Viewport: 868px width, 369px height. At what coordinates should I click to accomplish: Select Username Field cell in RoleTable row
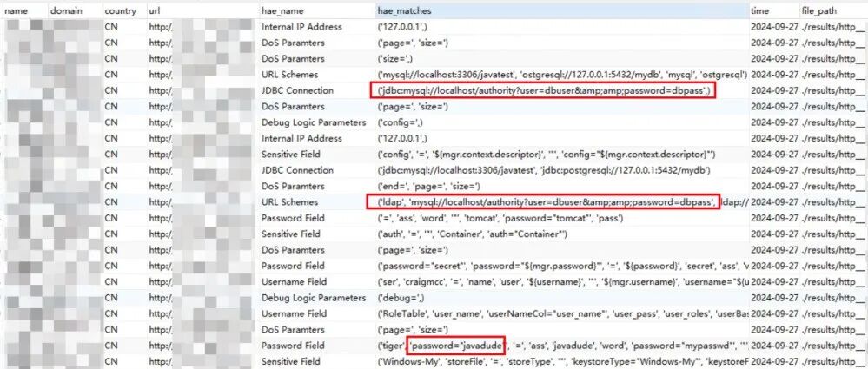[316, 313]
